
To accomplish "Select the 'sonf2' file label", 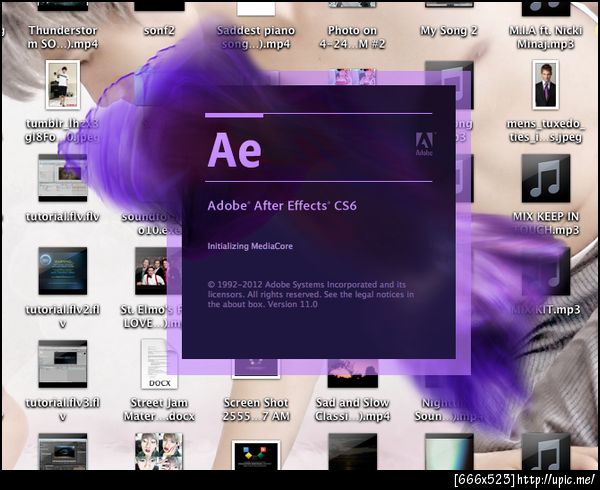I will (159, 31).
